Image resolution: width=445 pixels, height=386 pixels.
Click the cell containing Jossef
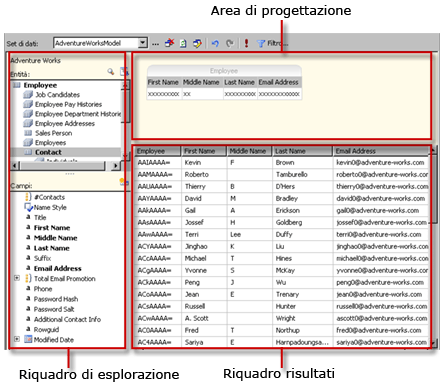click(204, 222)
